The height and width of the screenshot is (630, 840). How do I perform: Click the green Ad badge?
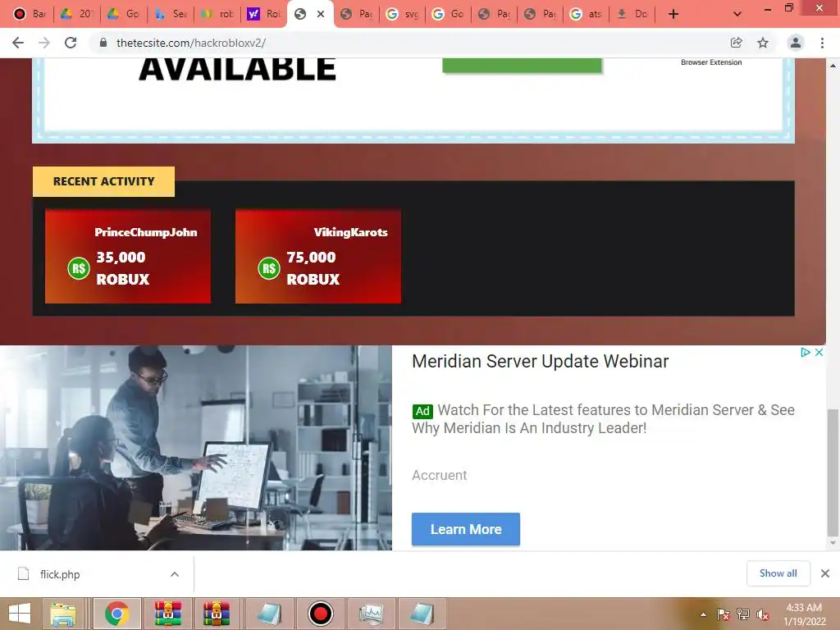[422, 411]
